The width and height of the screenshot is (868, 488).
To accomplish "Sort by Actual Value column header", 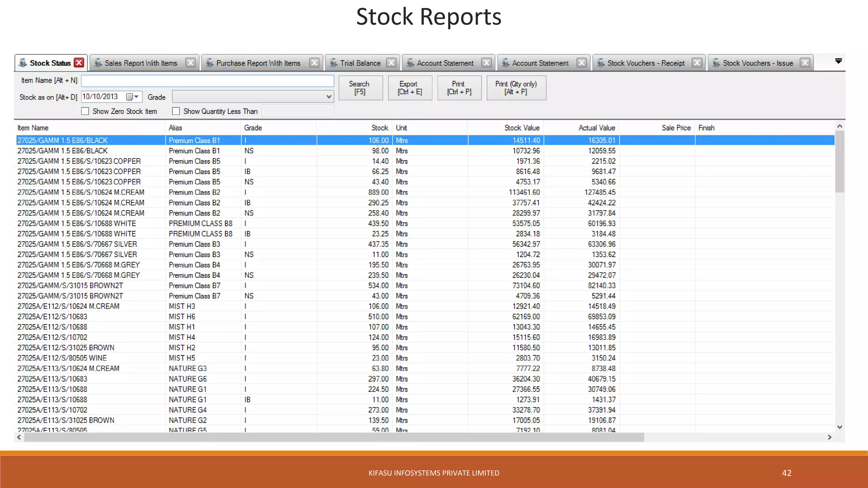I will [581, 128].
